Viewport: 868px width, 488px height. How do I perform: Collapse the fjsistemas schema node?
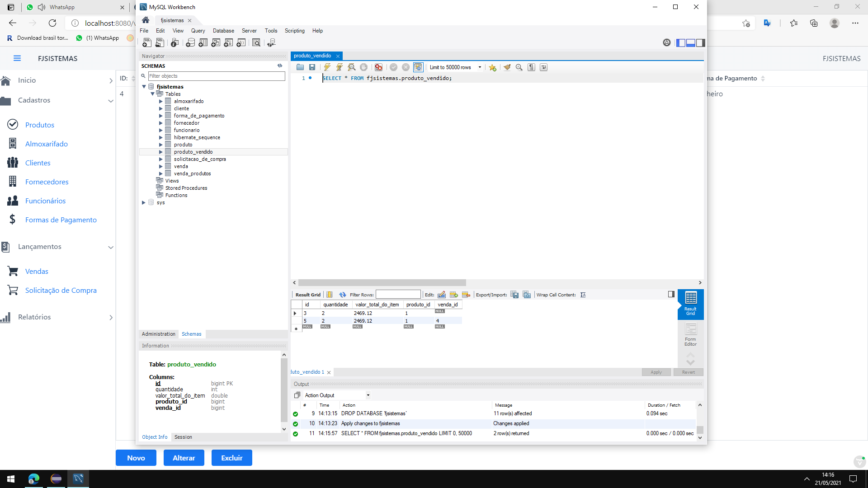[x=144, y=87]
